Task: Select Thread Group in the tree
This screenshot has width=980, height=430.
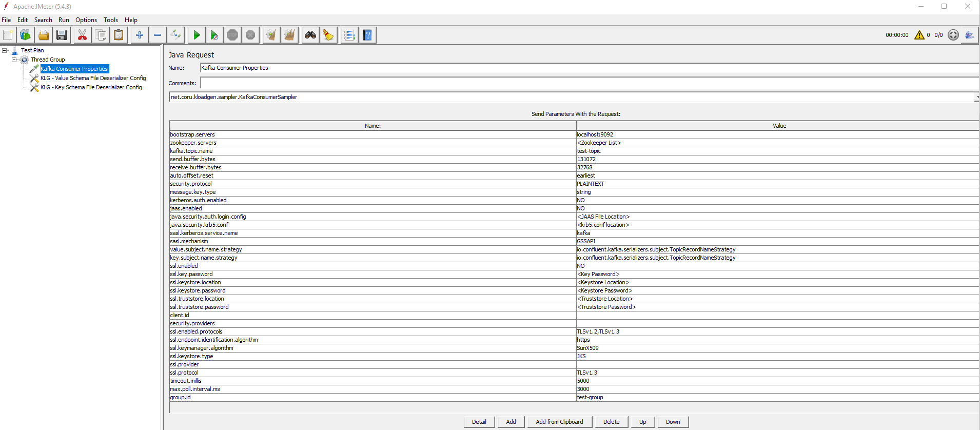Action: click(48, 60)
